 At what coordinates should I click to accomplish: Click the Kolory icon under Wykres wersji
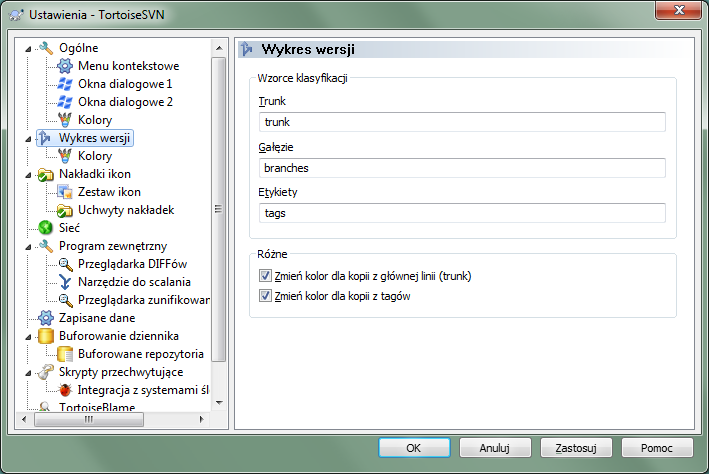(65, 156)
